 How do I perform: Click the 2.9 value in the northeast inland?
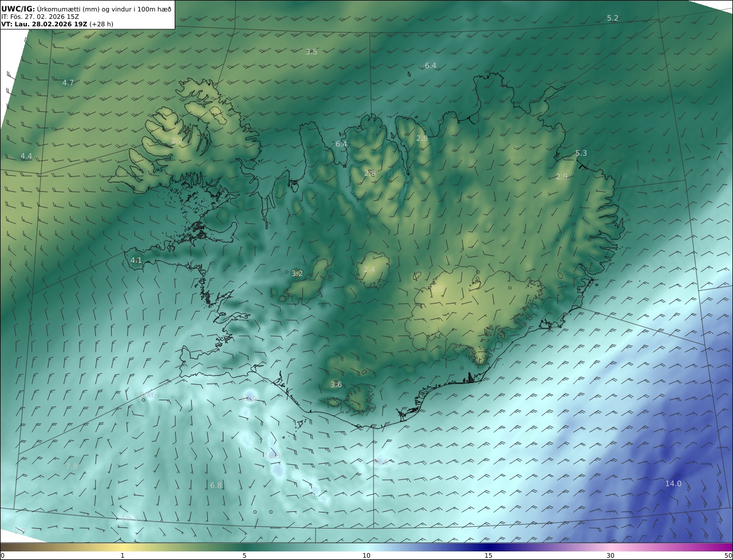pos(562,177)
